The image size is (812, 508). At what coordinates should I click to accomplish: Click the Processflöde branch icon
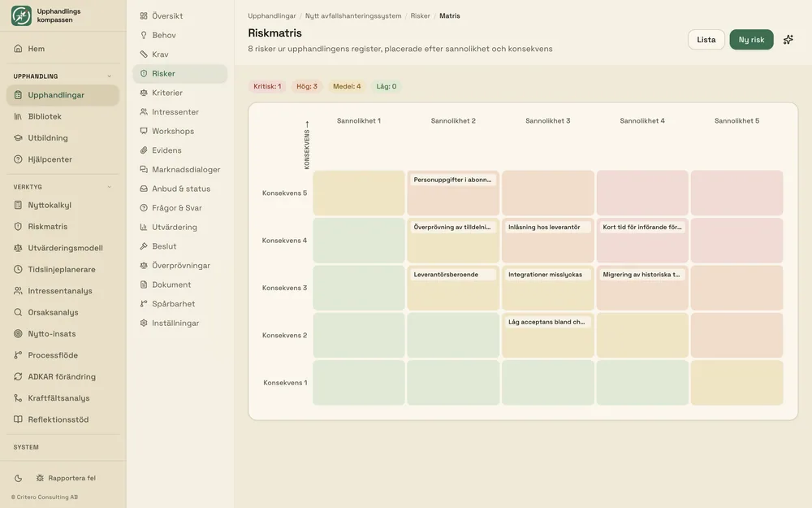tap(18, 355)
